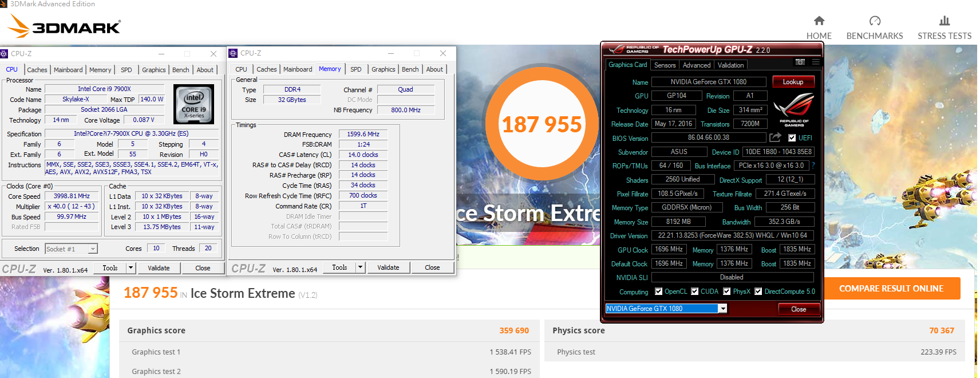Screen dimensions: 980x378
Task: Click Compare Result Online button
Action: tap(891, 289)
